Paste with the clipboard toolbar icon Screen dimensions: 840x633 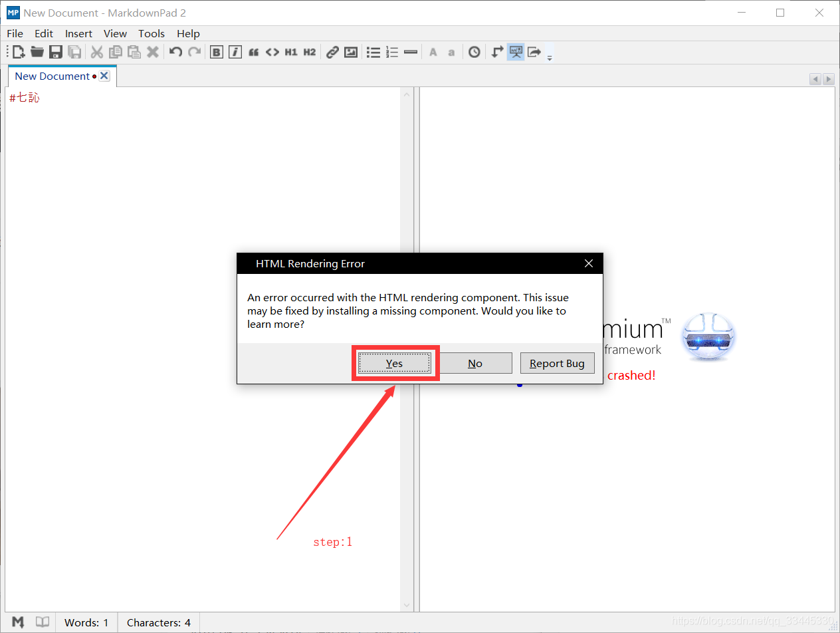pyautogui.click(x=134, y=52)
